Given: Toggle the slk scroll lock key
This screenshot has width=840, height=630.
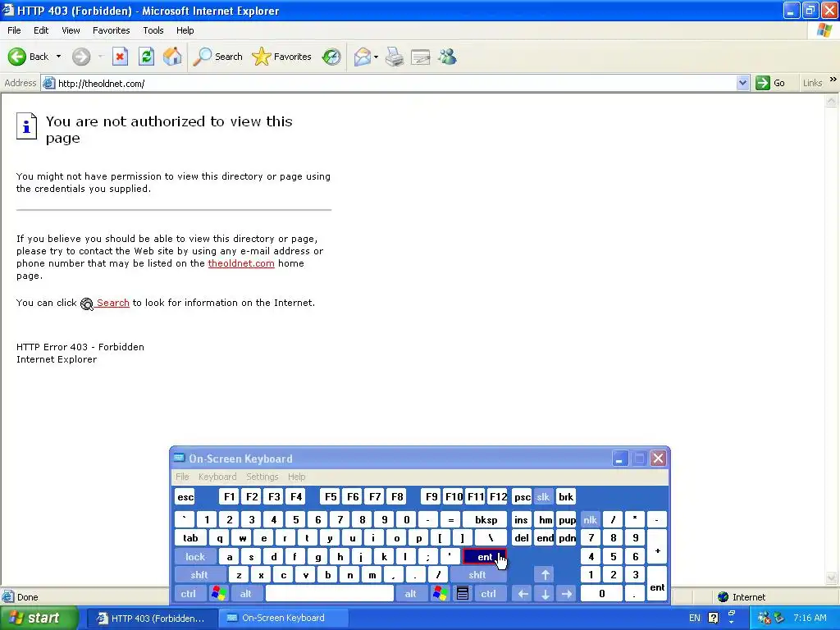Looking at the screenshot, I should click(x=543, y=496).
